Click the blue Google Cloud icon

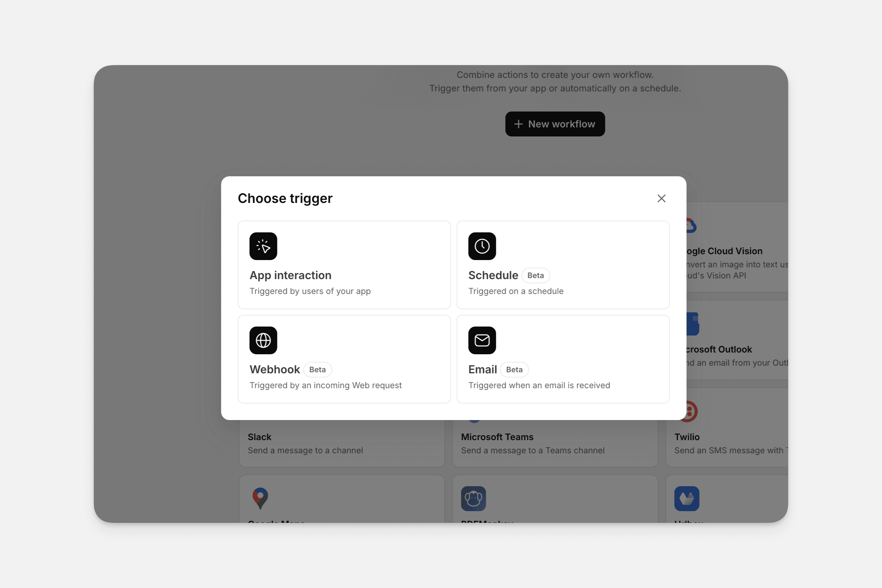coord(691,225)
